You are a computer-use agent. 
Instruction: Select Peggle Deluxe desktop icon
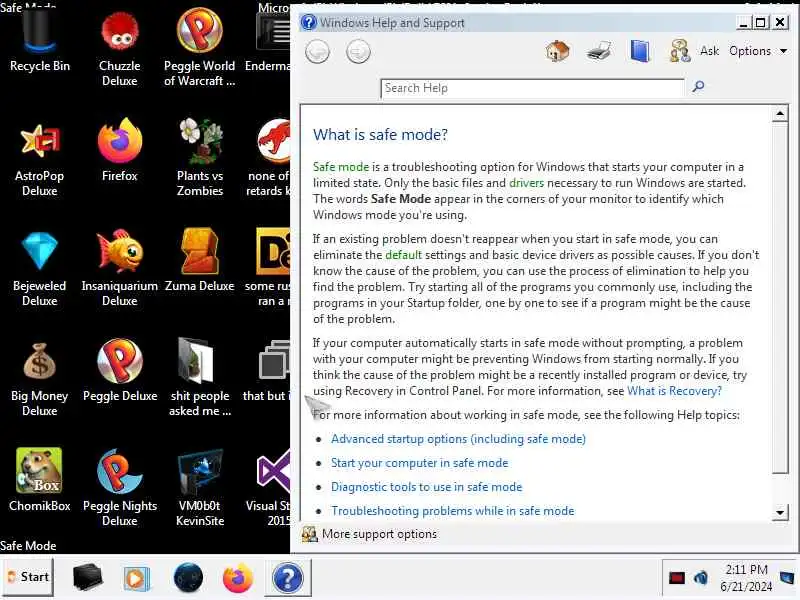119,371
